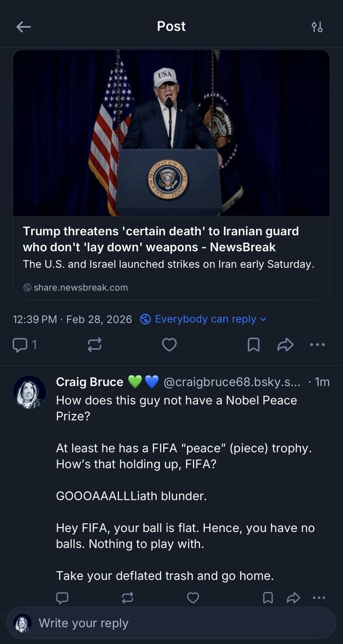The image size is (343, 644).
Task: Like Craig Bruce's comment
Action: 193,598
